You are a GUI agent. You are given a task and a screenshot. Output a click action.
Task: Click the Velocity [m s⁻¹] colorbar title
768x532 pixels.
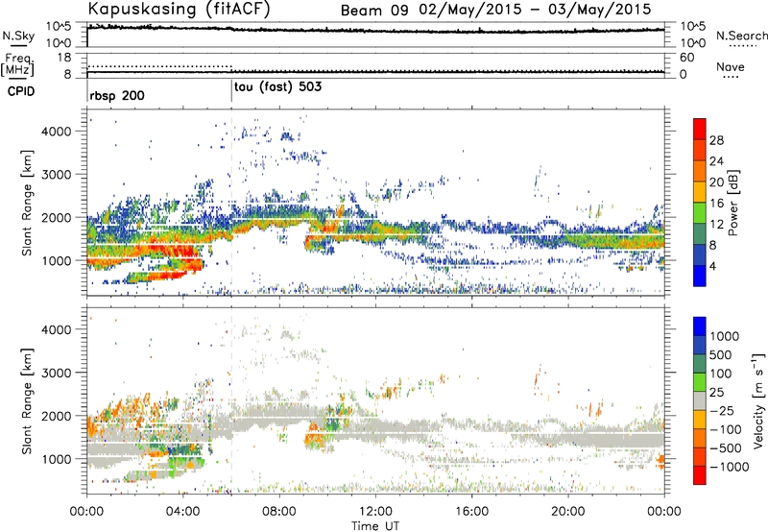click(758, 400)
